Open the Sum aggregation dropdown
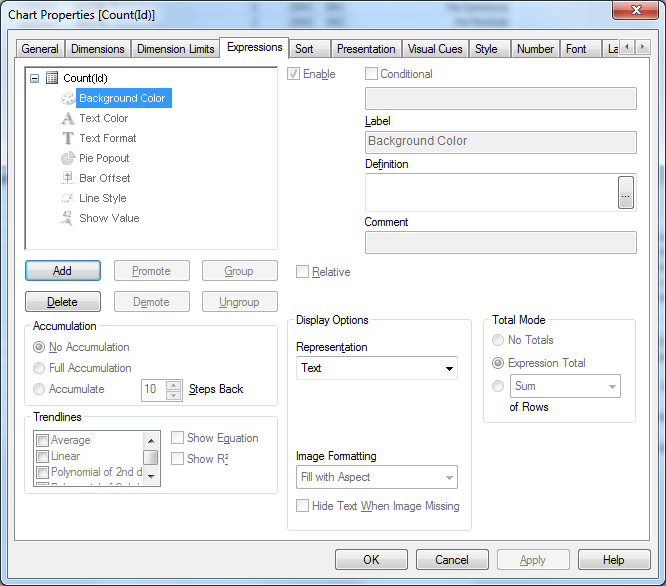 [x=565, y=386]
